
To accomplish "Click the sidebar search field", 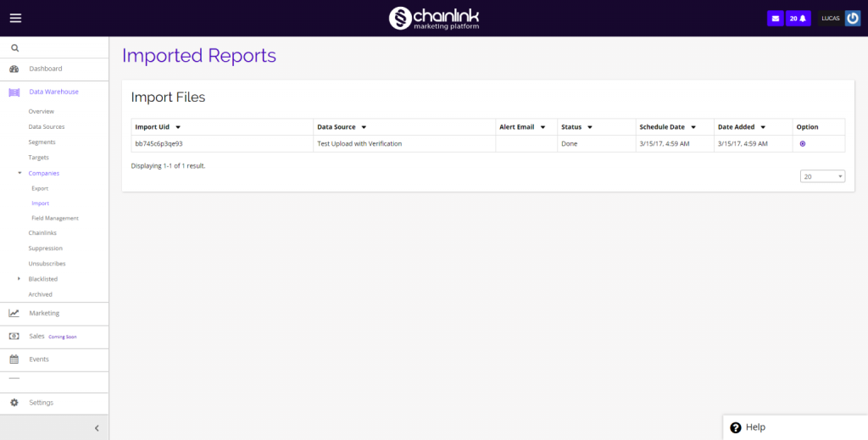I will click(54, 48).
